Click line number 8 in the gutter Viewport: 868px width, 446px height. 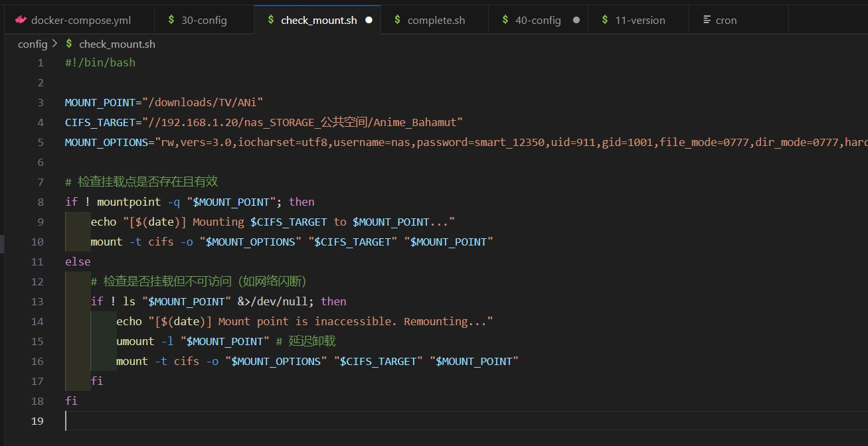coord(41,202)
